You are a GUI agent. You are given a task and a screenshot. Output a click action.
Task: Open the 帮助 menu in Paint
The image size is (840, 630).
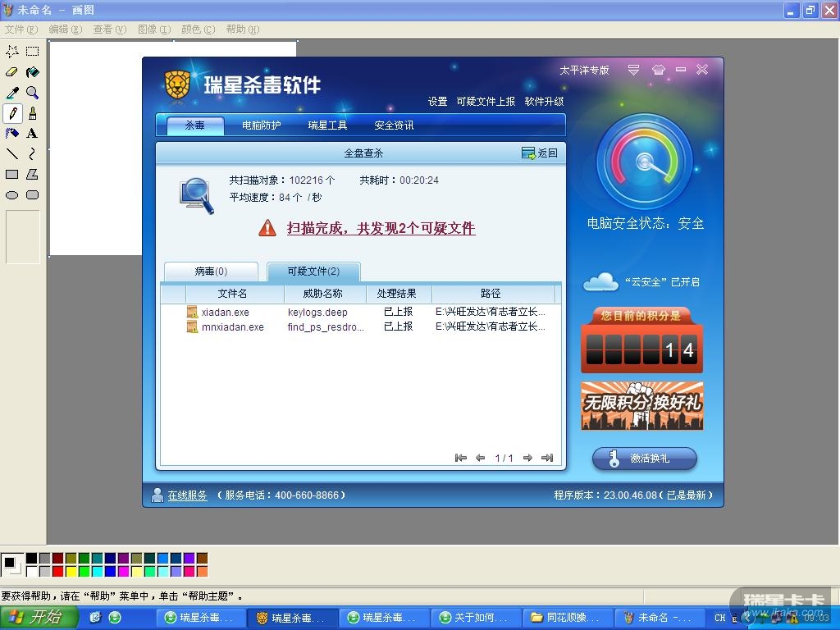coord(242,30)
